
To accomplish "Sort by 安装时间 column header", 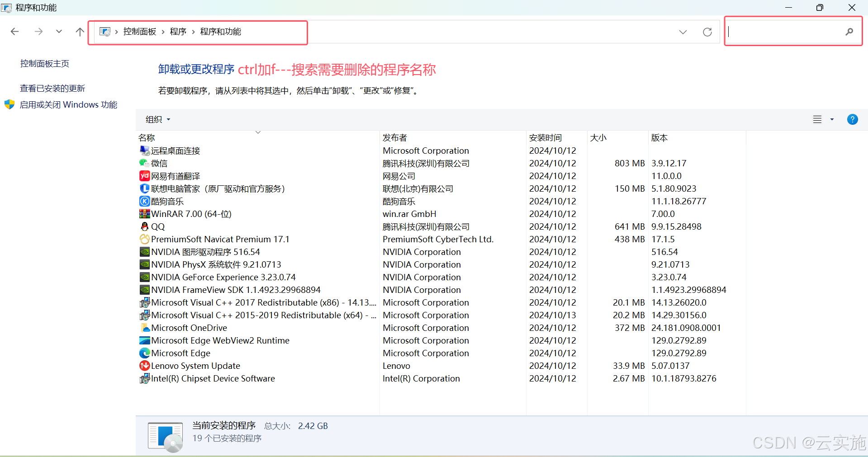I will [x=545, y=137].
